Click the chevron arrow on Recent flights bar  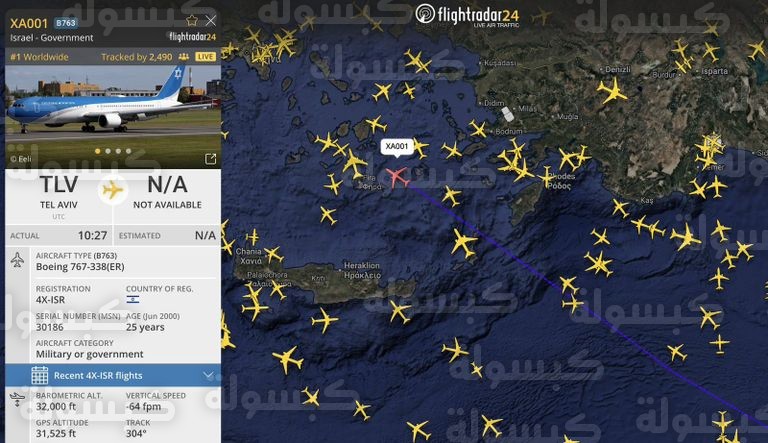coord(208,375)
